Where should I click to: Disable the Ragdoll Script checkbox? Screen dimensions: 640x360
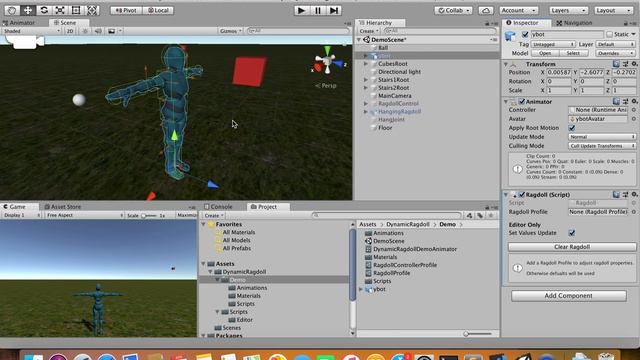point(522,195)
